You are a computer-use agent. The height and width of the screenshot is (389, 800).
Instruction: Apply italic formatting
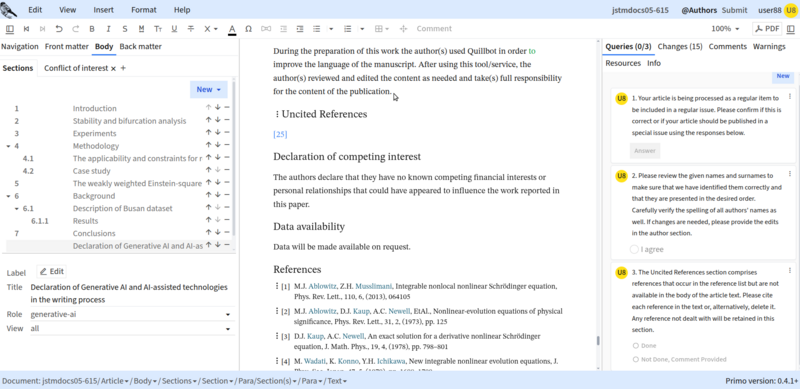108,29
